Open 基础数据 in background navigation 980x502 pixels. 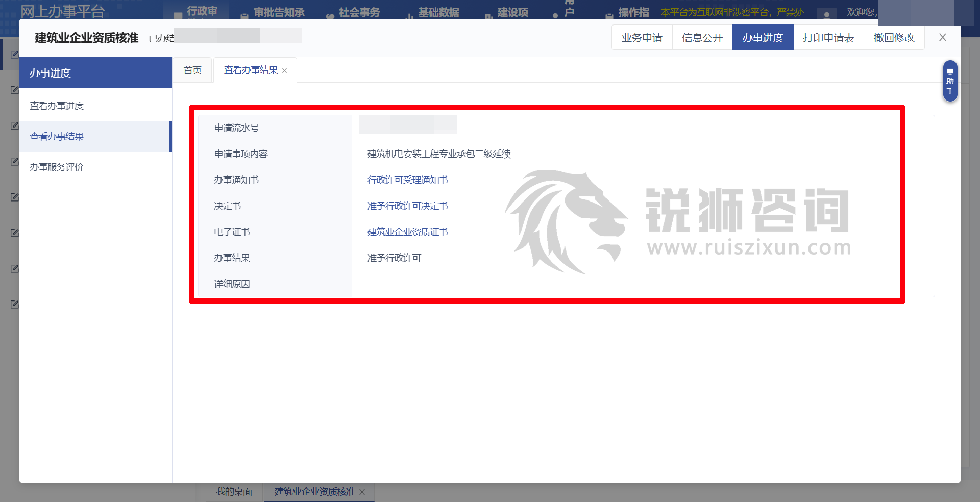[438, 12]
